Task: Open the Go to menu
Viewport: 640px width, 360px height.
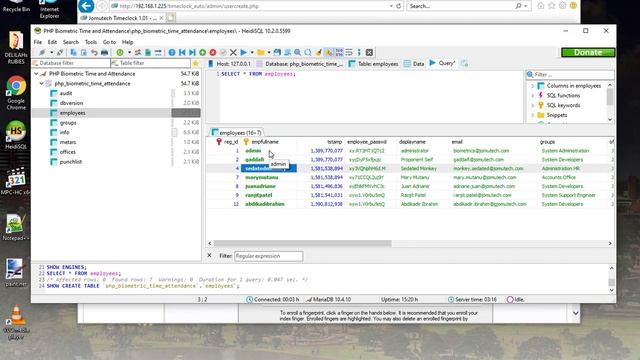Action: pos(109,42)
